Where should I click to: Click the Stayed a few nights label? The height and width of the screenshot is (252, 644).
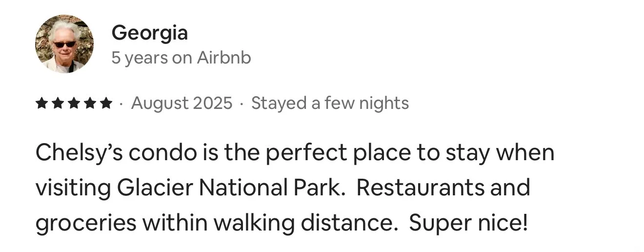pyautogui.click(x=330, y=104)
